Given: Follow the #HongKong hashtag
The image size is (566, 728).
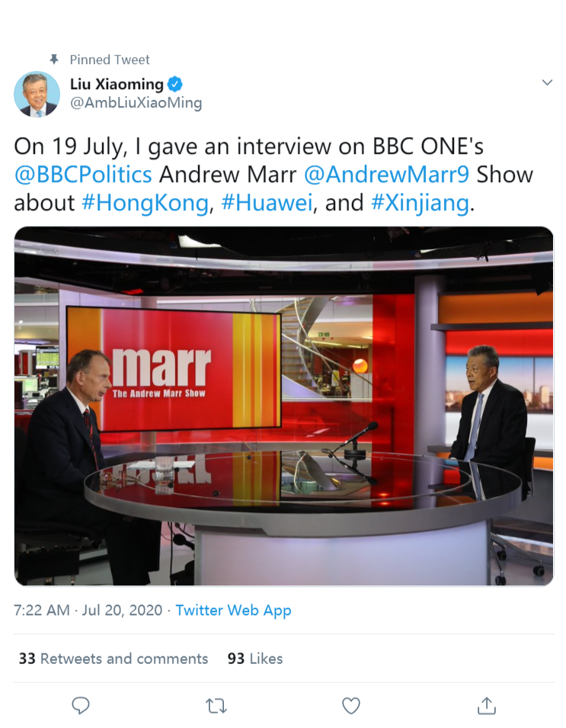Looking at the screenshot, I should click(145, 203).
